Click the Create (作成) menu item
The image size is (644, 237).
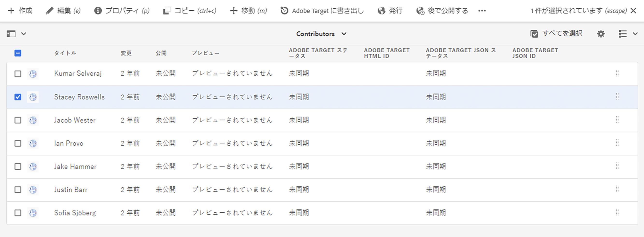click(x=20, y=11)
